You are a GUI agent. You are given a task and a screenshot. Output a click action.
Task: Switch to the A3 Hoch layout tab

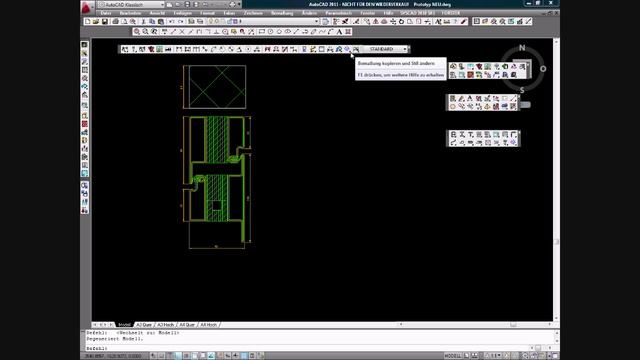click(x=166, y=324)
